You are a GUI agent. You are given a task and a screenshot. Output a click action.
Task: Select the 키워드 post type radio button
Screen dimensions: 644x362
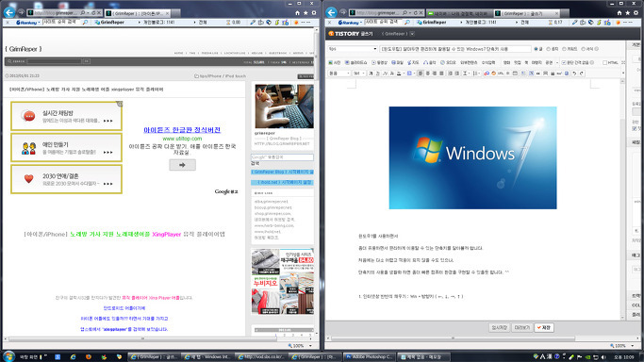click(564, 49)
